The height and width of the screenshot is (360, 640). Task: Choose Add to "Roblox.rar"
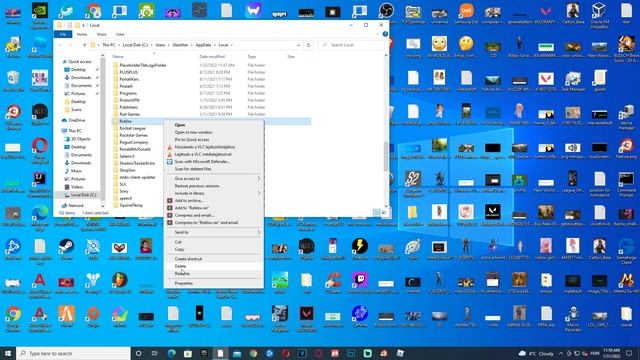[192, 208]
